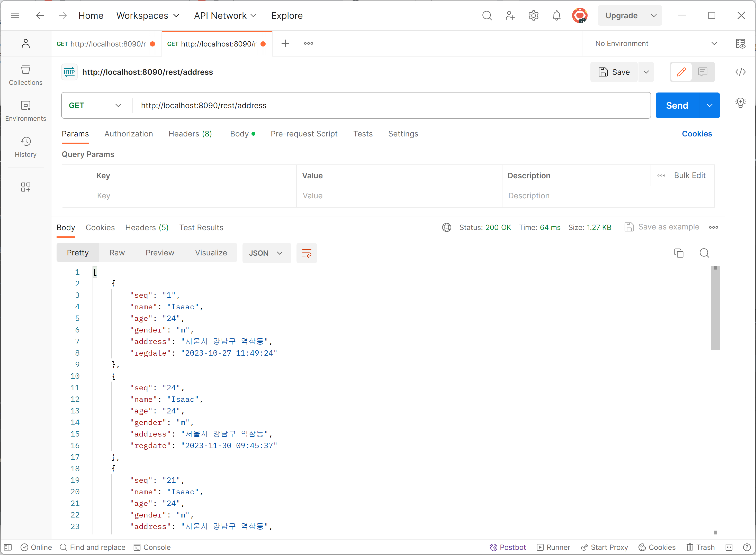756x555 pixels.
Task: Click the invite collaborators icon
Action: click(x=510, y=15)
